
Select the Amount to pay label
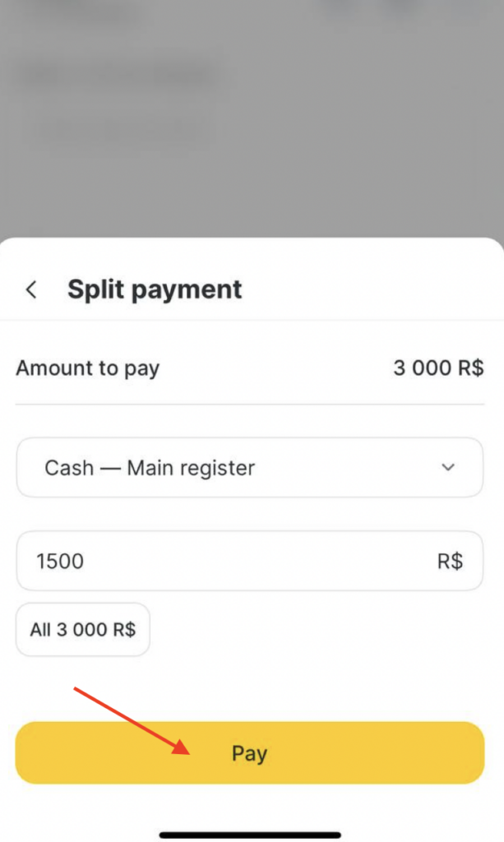pos(87,368)
